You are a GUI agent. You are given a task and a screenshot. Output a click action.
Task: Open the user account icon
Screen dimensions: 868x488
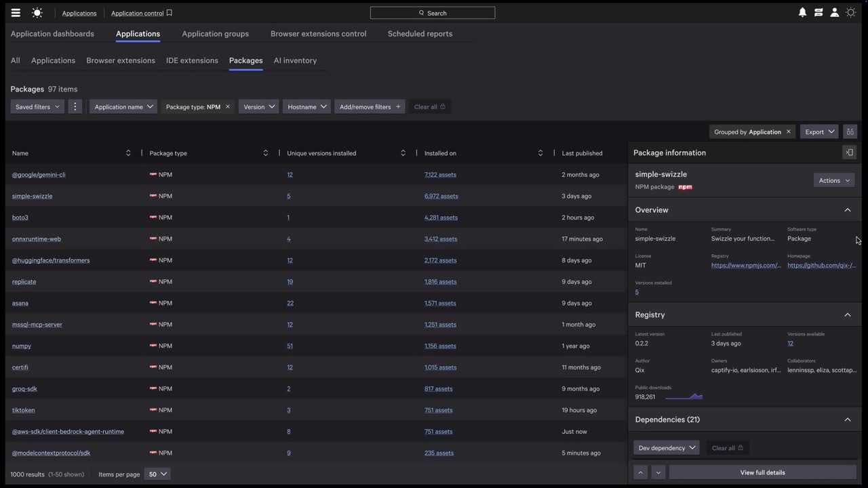click(x=835, y=13)
